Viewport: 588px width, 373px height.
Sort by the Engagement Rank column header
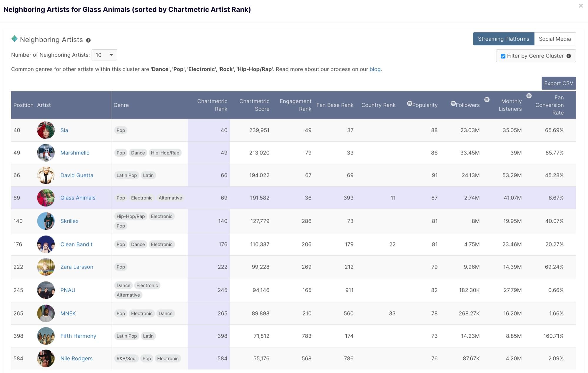(x=295, y=105)
